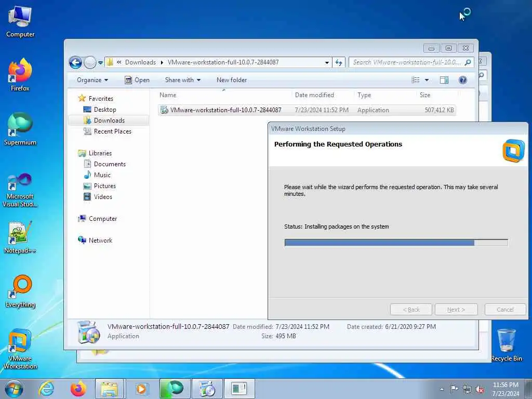The image size is (532, 399).
Task: Open the Computer desktop icon
Action: 20,22
